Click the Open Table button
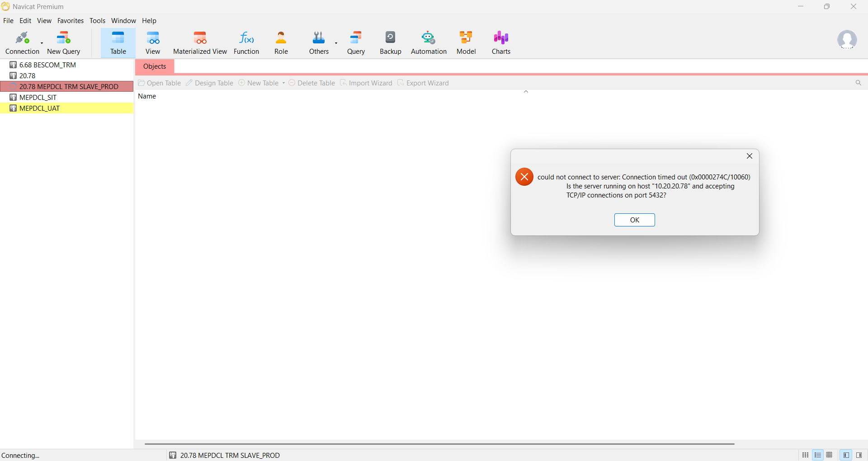Viewport: 868px width, 461px height. [159, 83]
